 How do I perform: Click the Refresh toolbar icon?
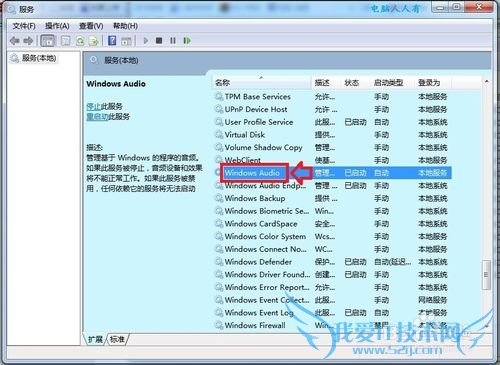[x=80, y=41]
